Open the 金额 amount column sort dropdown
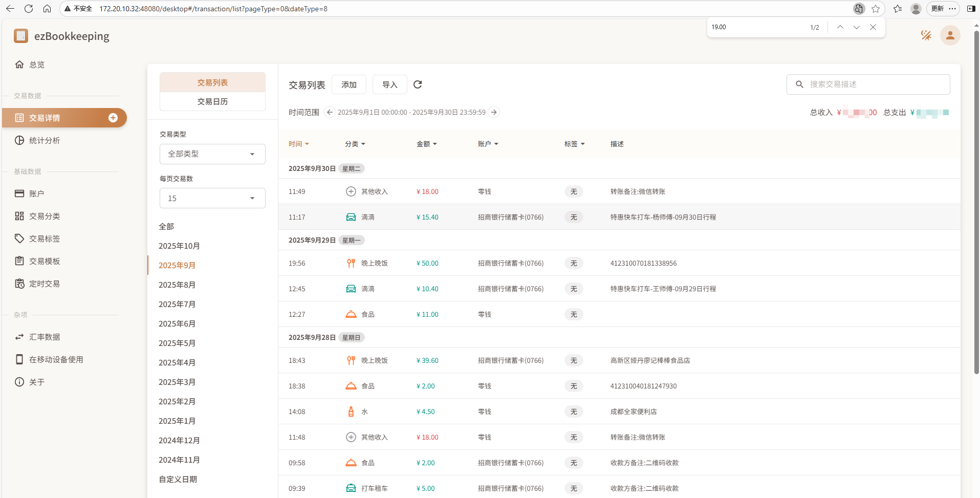980x498 pixels. [x=427, y=144]
